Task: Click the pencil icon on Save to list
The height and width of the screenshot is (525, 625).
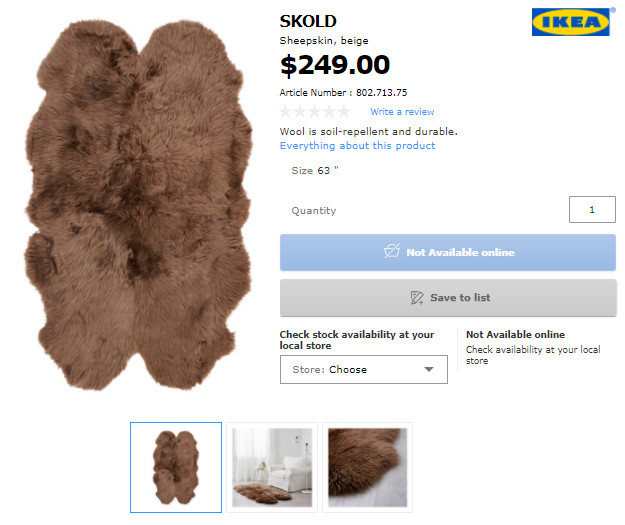Action: (417, 297)
